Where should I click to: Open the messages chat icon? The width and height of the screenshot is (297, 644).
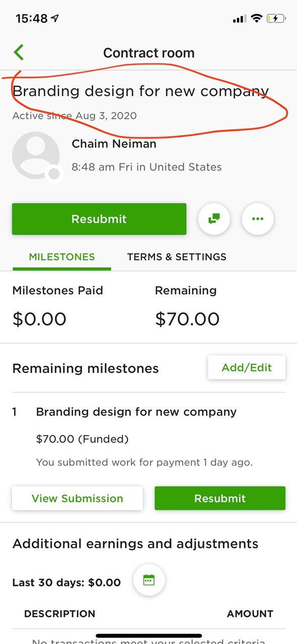pos(214,219)
